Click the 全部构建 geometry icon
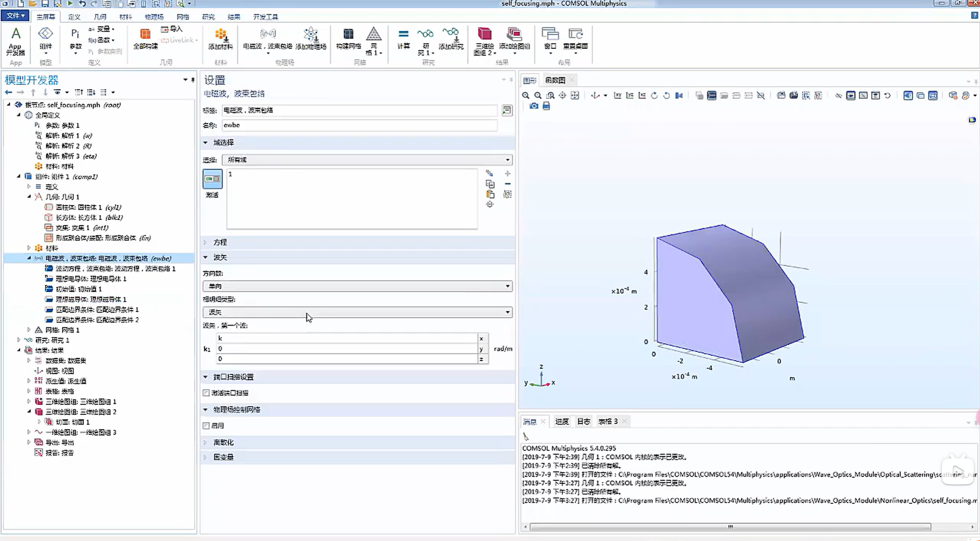 point(145,38)
